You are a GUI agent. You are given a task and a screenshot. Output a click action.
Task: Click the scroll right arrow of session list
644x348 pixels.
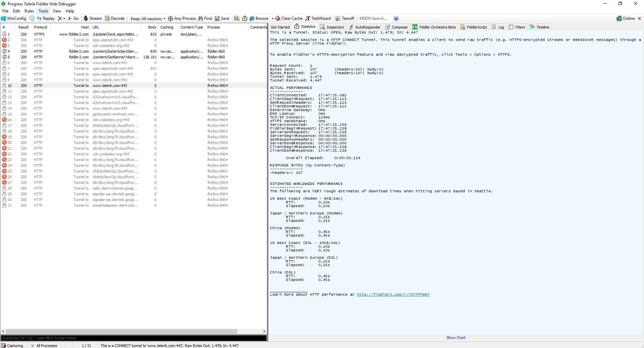(x=264, y=331)
